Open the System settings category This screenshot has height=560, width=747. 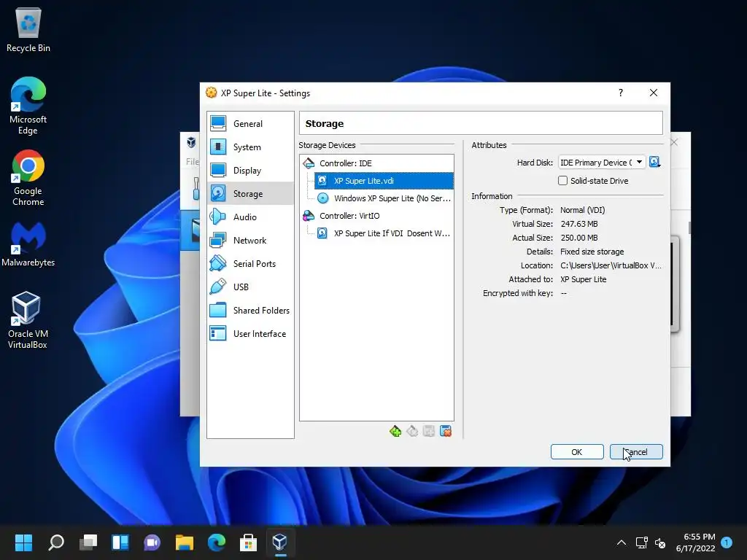point(250,147)
